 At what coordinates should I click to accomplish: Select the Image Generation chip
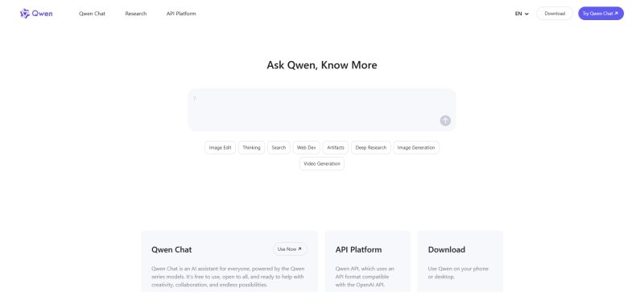point(416,148)
